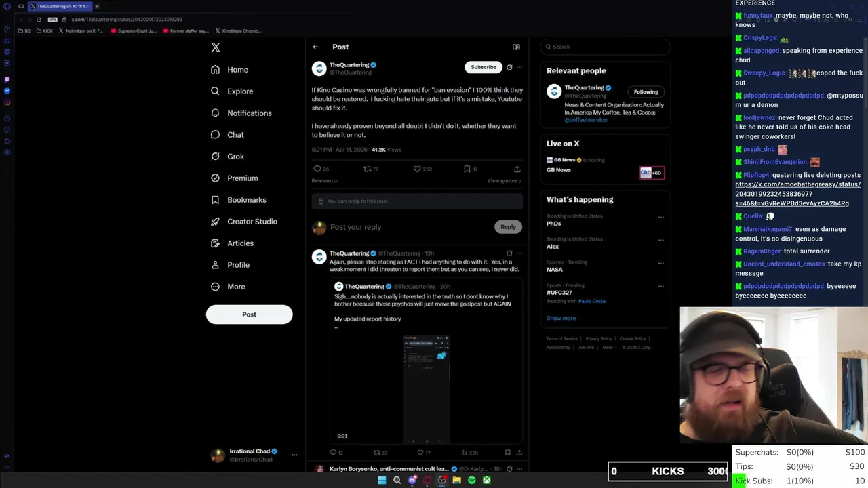Viewport: 868px width, 488px height.
Task: Click the Reply button
Action: (x=508, y=227)
